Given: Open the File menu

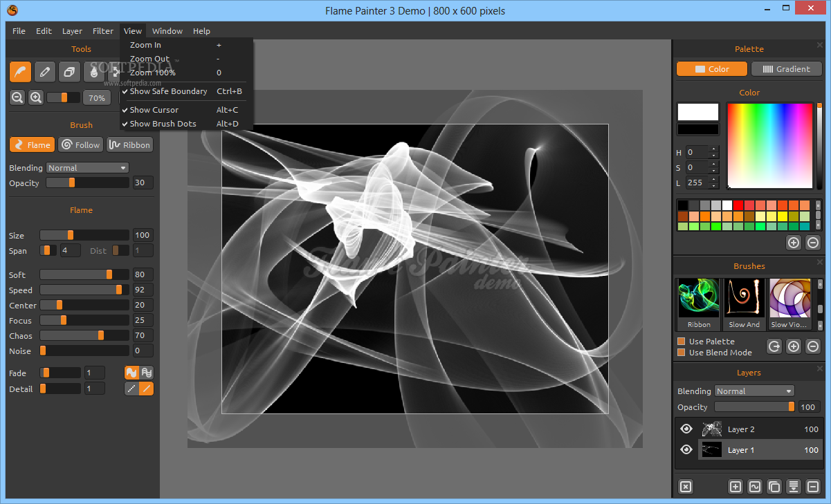Looking at the screenshot, I should [19, 31].
